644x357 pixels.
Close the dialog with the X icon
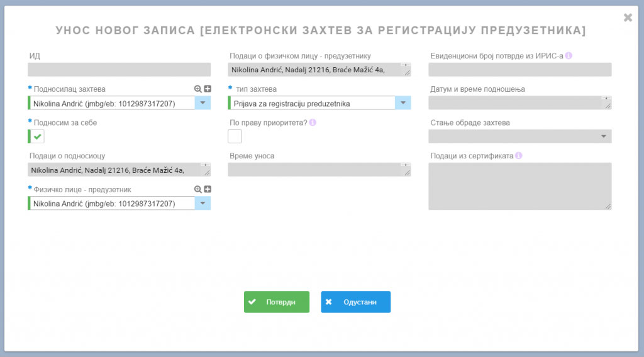click(x=627, y=18)
